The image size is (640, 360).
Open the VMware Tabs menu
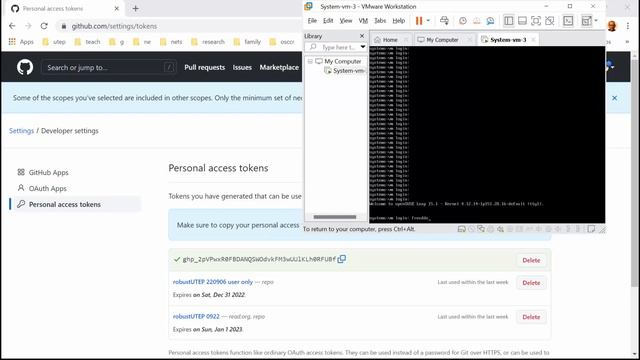tap(380, 20)
